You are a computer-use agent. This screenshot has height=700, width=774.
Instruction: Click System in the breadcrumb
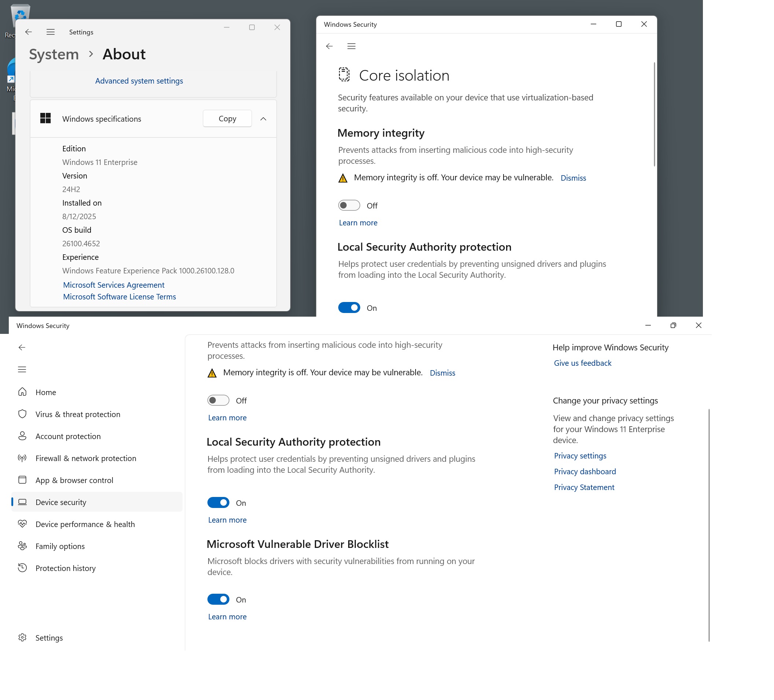(54, 54)
